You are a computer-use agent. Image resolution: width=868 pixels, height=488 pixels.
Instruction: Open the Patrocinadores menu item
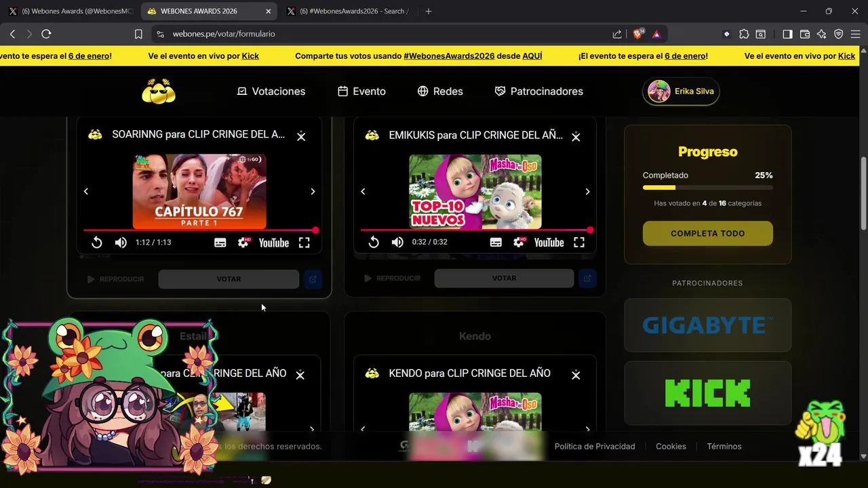point(538,91)
